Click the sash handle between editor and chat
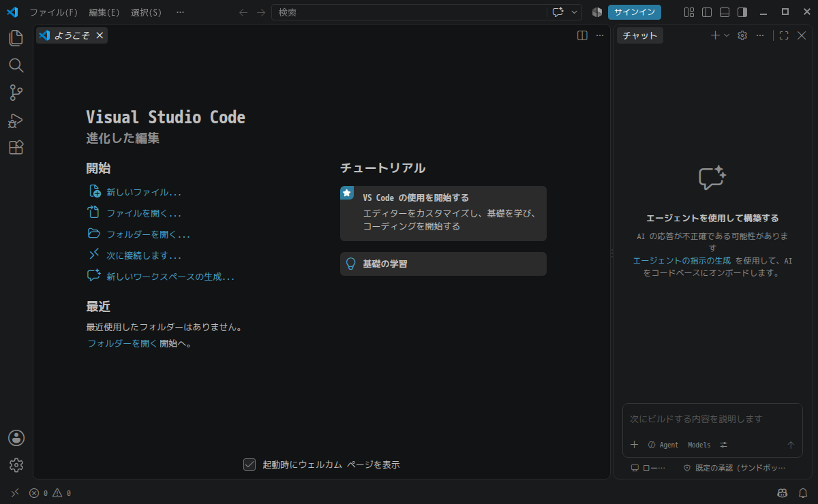 pos(612,253)
